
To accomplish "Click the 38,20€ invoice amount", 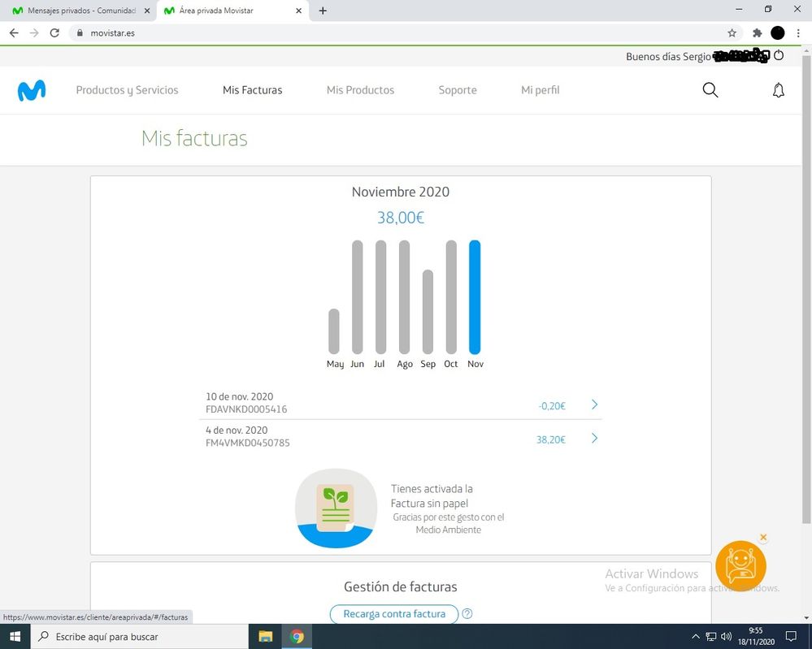I will [x=551, y=440].
